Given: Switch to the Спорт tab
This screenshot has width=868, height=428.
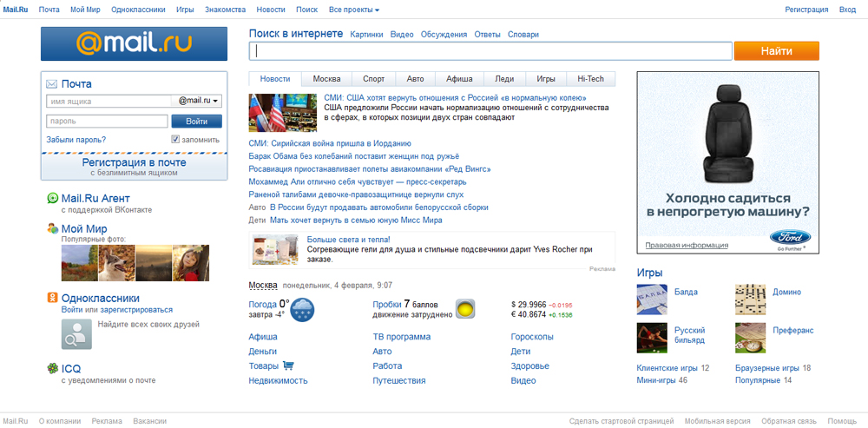Looking at the screenshot, I should click(373, 79).
